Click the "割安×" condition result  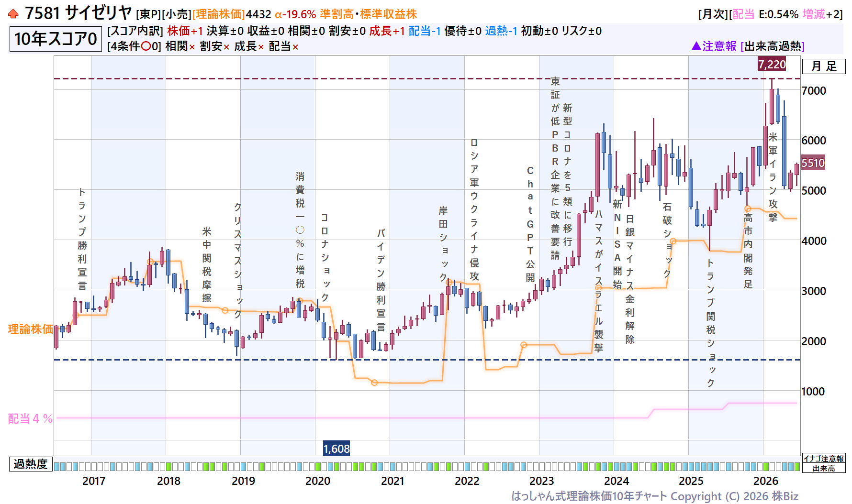click(215, 46)
